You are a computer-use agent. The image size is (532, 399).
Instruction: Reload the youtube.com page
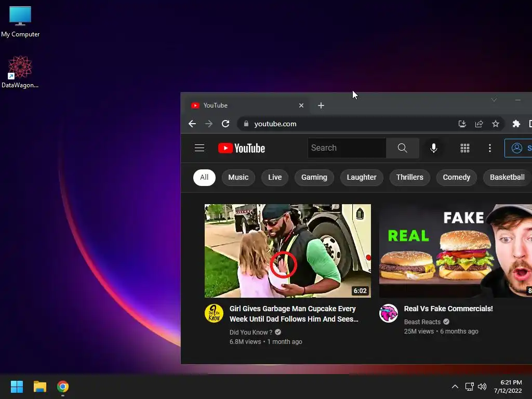tap(225, 124)
